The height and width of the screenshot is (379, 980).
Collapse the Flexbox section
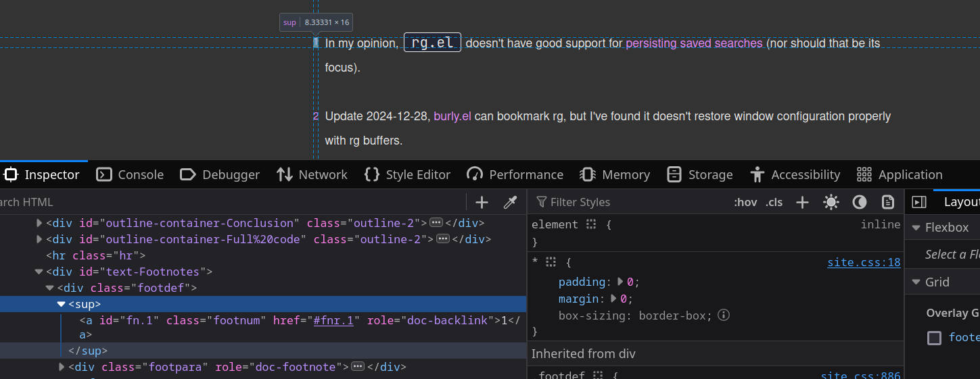(916, 228)
